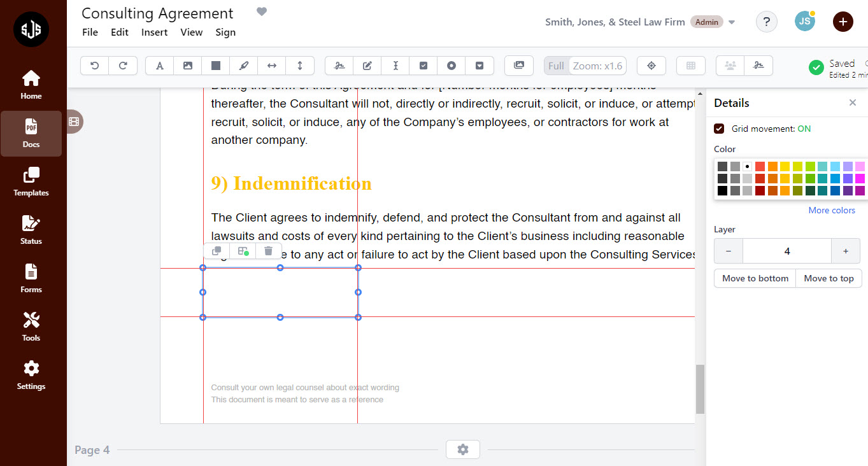Click the grid table icon in toolbar

691,66
